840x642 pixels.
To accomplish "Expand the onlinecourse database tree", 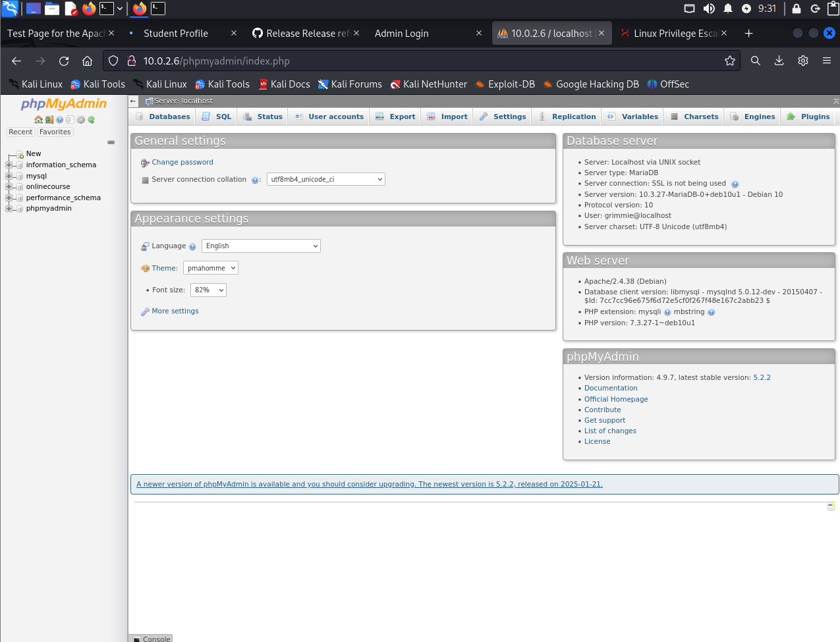I will (x=9, y=187).
